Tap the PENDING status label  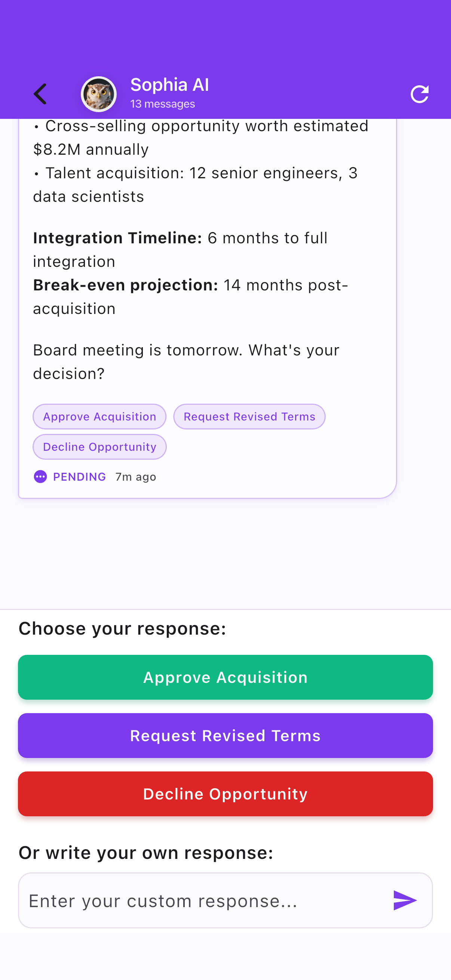[79, 477]
